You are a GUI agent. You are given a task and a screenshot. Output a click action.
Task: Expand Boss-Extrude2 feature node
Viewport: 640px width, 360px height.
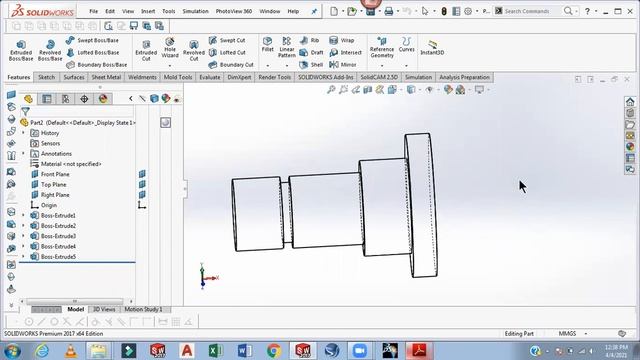tap(23, 225)
